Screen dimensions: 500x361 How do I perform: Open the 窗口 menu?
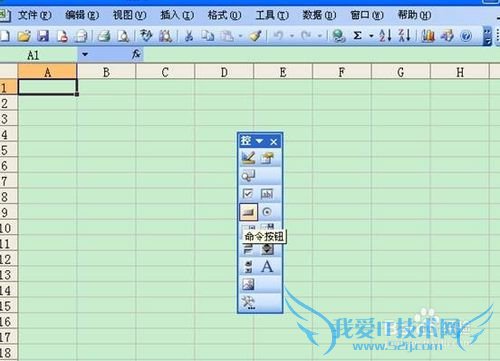367,15
